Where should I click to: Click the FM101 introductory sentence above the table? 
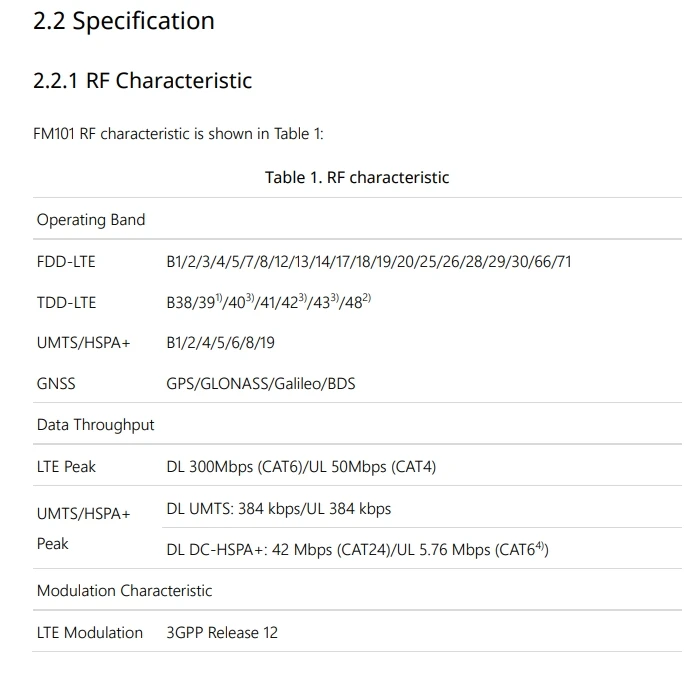coord(179,134)
